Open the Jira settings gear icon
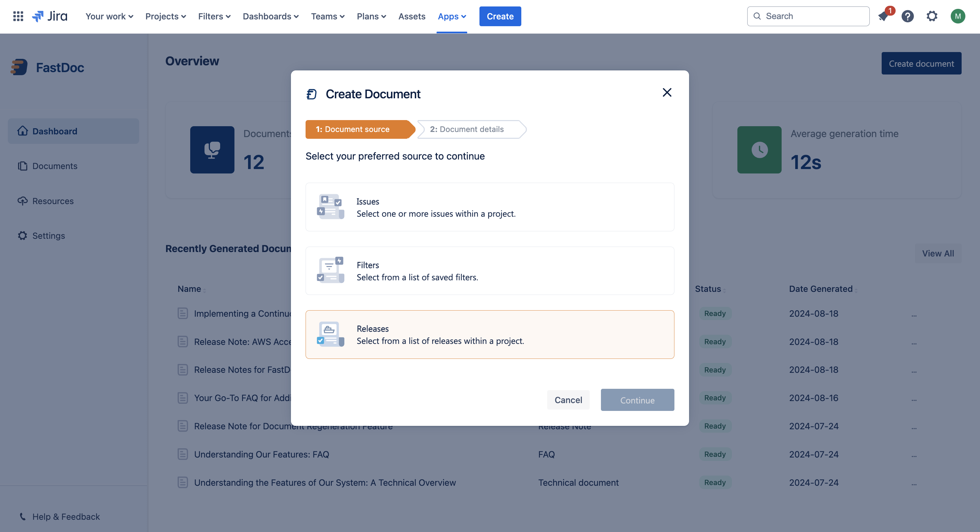 pos(932,16)
